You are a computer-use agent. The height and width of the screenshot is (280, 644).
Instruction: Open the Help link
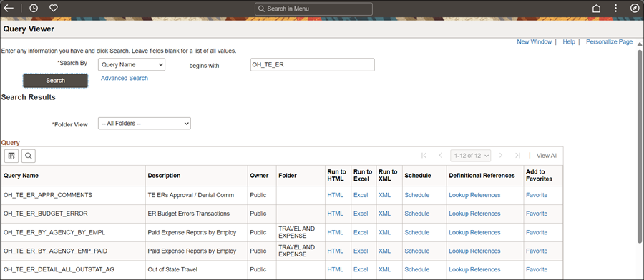[569, 42]
